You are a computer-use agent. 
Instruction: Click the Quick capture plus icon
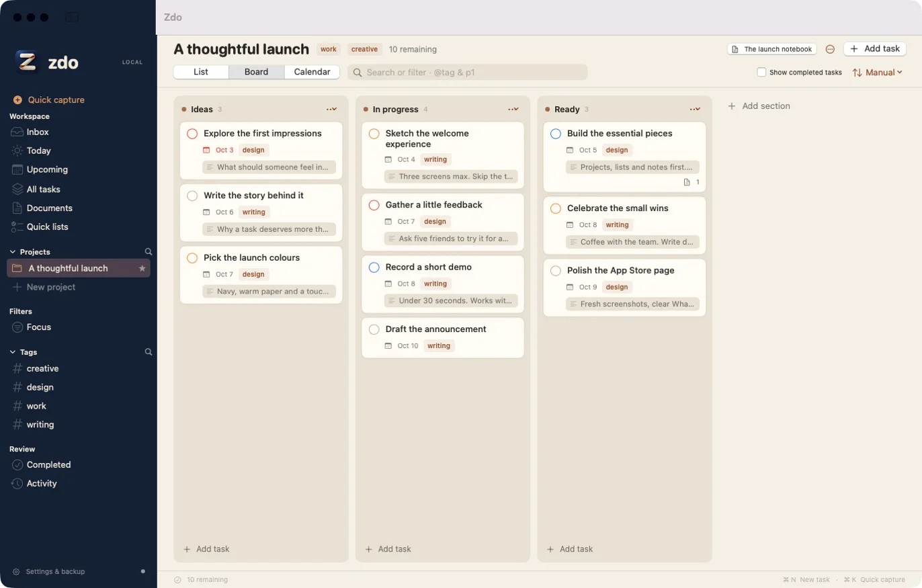point(17,100)
